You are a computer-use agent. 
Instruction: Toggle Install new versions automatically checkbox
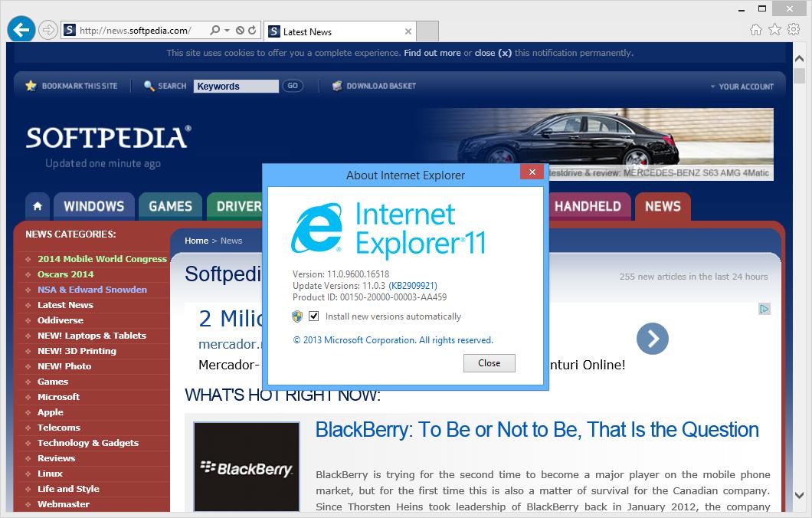pyautogui.click(x=314, y=316)
